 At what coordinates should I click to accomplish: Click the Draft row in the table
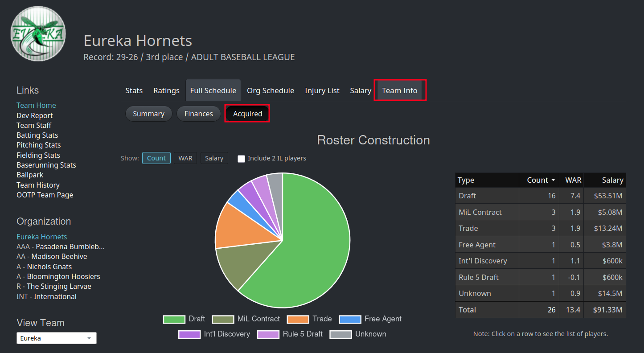541,196
